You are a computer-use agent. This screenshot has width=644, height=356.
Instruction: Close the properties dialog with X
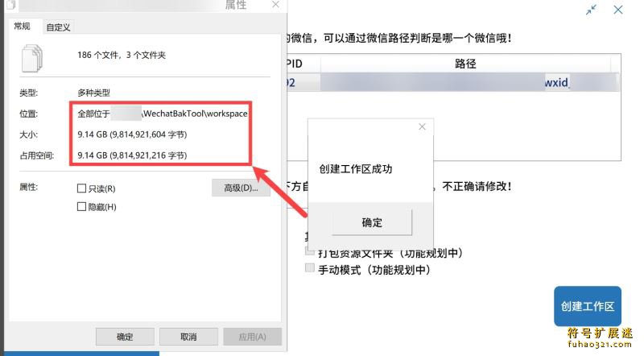(x=275, y=5)
